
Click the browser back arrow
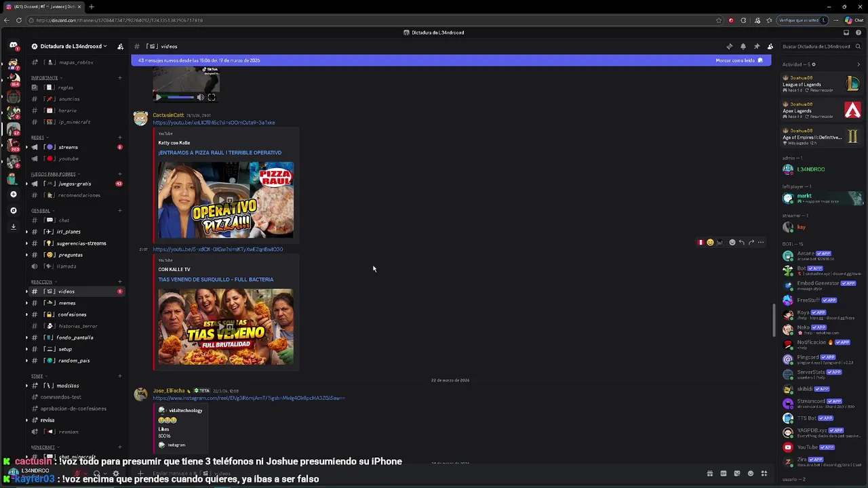click(x=5, y=20)
